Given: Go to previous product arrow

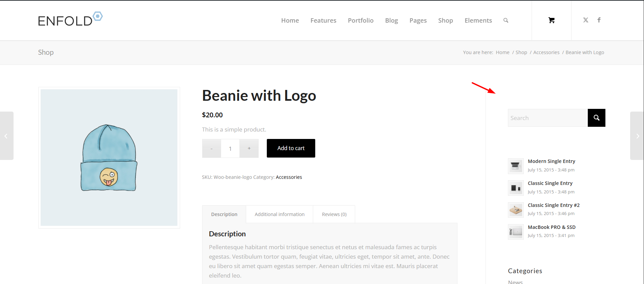Looking at the screenshot, I should tap(6, 136).
